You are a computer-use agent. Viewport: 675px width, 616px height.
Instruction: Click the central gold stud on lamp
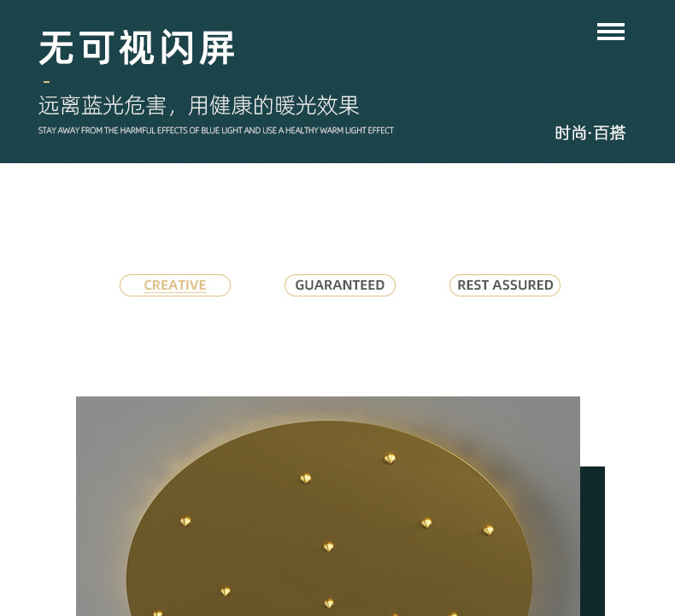(x=328, y=547)
